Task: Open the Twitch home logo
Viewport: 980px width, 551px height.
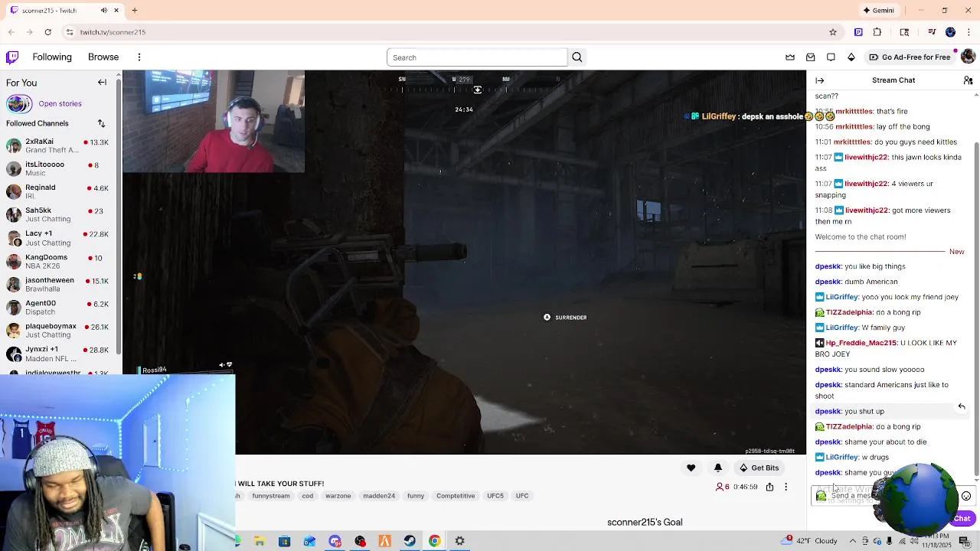Action: [x=12, y=57]
